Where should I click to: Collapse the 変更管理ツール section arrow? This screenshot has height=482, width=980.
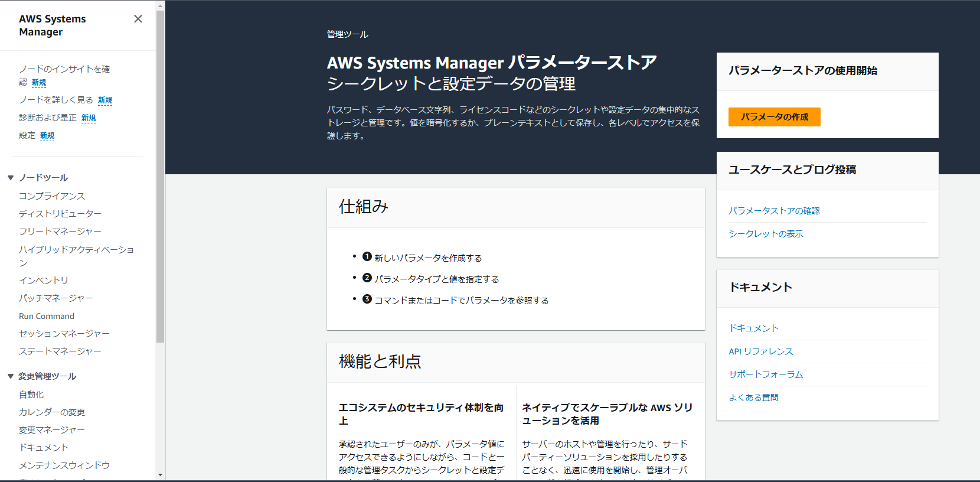(11, 376)
